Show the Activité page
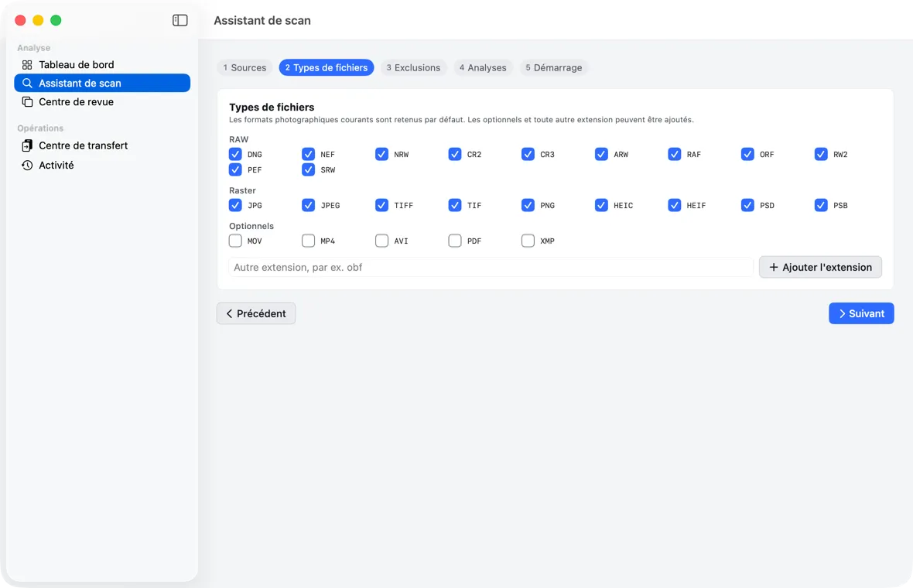Screen dimensions: 913x588 (102, 166)
